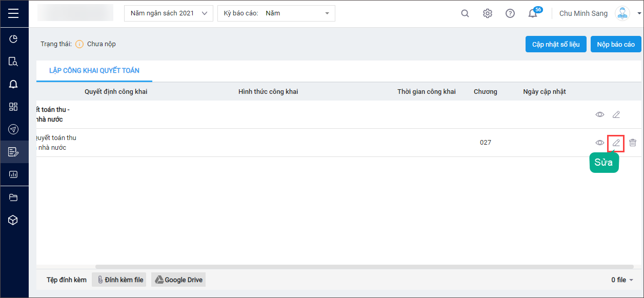Open the settings gear icon
The height and width of the screenshot is (298, 644).
coord(488,13)
